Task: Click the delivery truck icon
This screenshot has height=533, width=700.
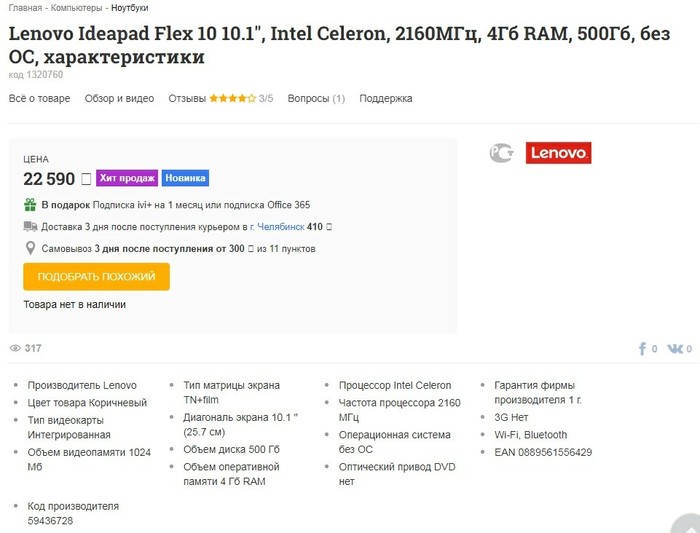Action: pos(30,226)
